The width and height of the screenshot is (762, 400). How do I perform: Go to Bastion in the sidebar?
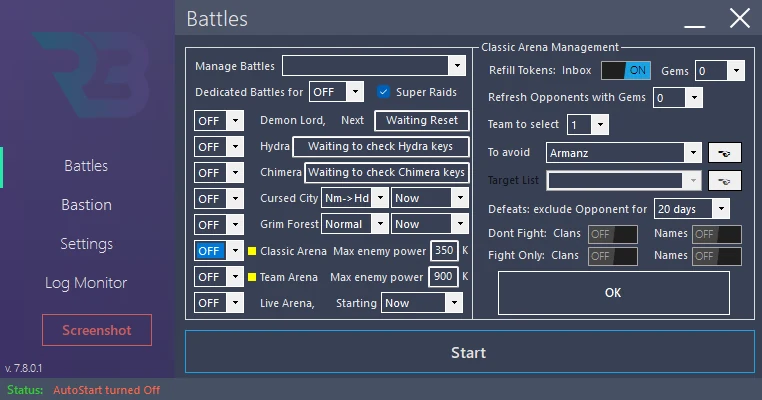[86, 205]
